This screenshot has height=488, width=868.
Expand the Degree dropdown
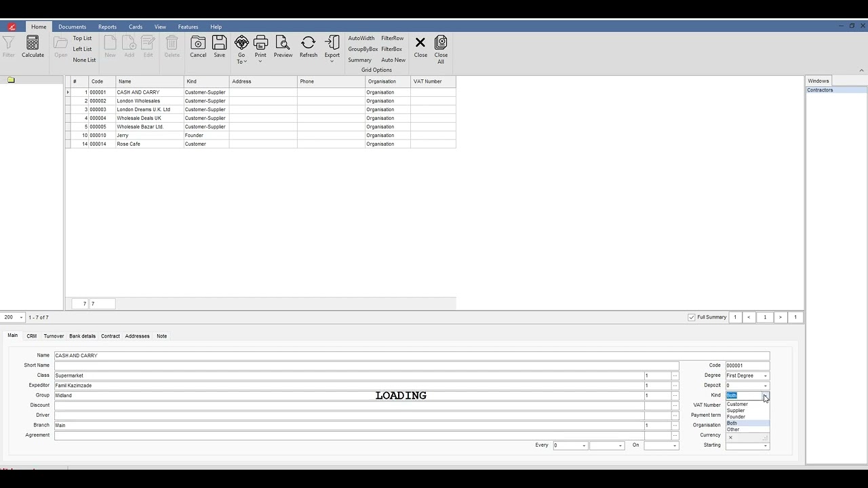(766, 375)
